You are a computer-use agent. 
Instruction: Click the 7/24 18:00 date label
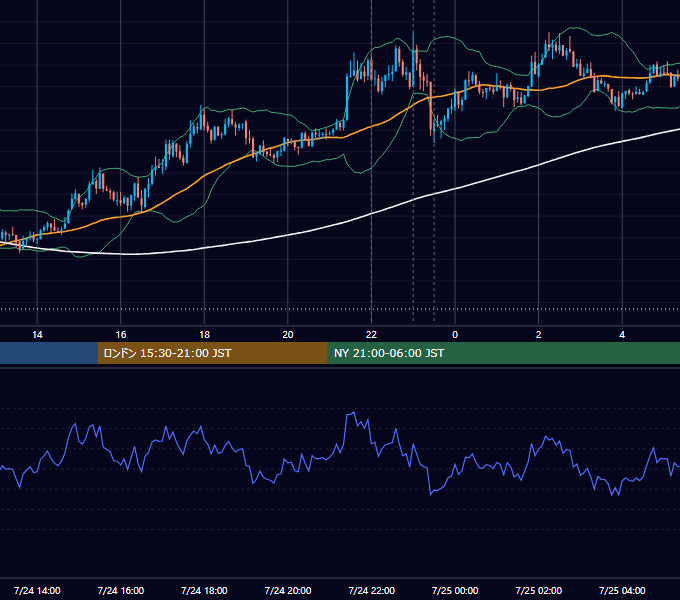point(204,590)
